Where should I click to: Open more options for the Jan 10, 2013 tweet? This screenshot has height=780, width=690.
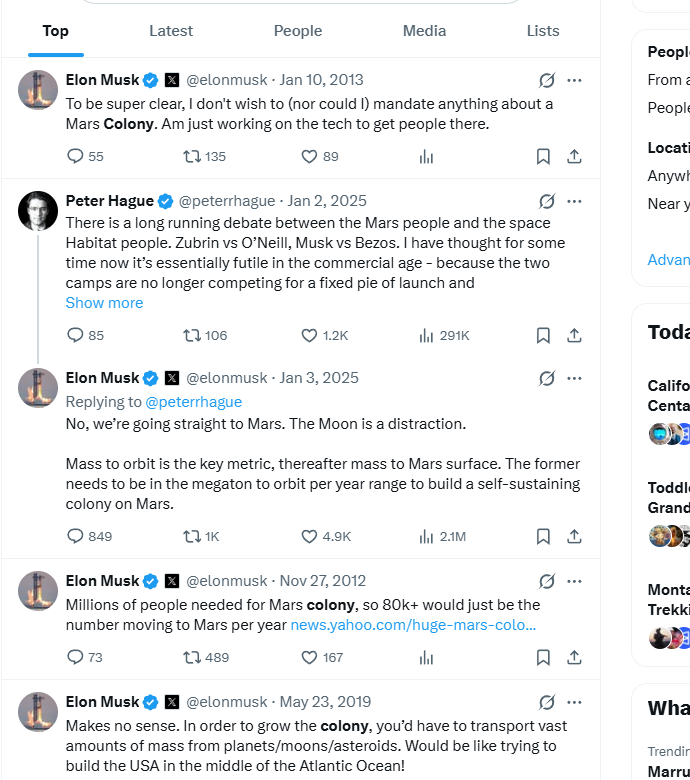[574, 80]
